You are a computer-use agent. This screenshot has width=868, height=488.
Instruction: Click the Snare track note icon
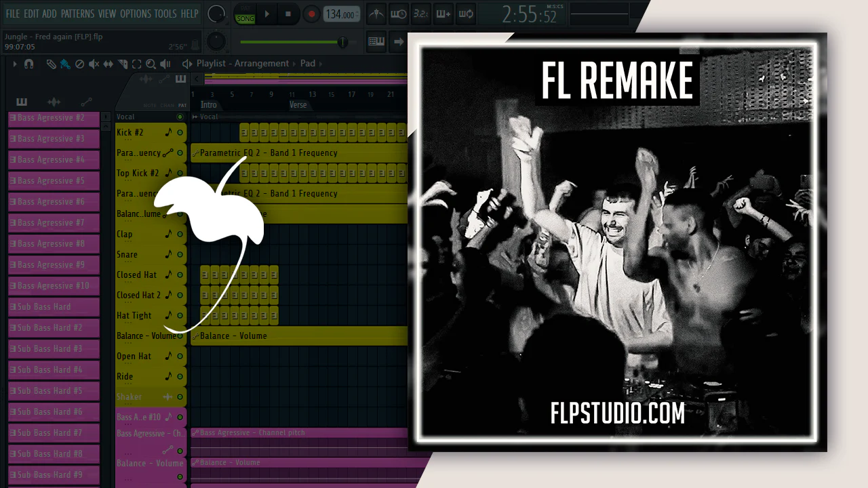pos(168,254)
